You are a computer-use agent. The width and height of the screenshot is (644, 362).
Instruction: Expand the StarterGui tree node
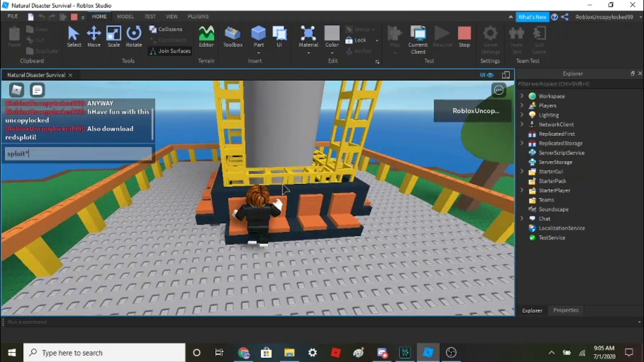click(x=522, y=171)
